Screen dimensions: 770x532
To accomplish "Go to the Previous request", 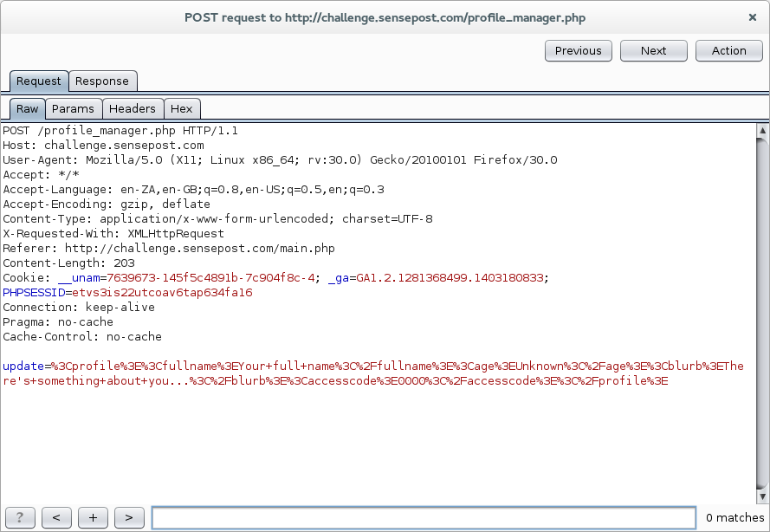I will pyautogui.click(x=578, y=51).
